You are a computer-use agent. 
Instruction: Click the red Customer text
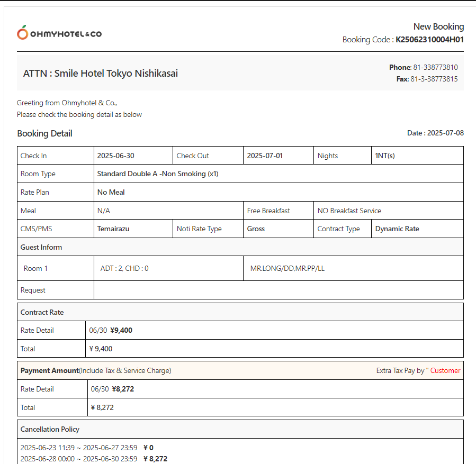pyautogui.click(x=445, y=370)
